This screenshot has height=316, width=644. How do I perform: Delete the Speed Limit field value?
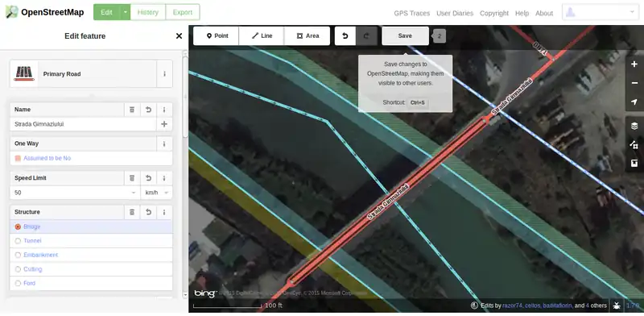(x=132, y=178)
